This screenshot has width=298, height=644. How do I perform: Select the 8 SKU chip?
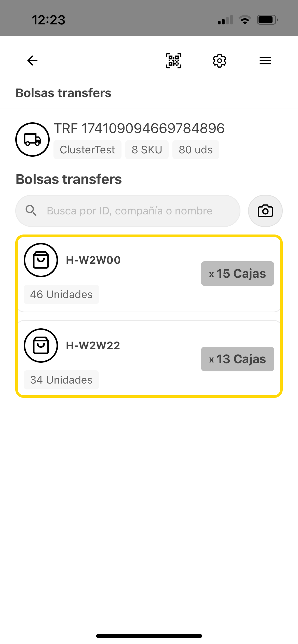tap(147, 150)
